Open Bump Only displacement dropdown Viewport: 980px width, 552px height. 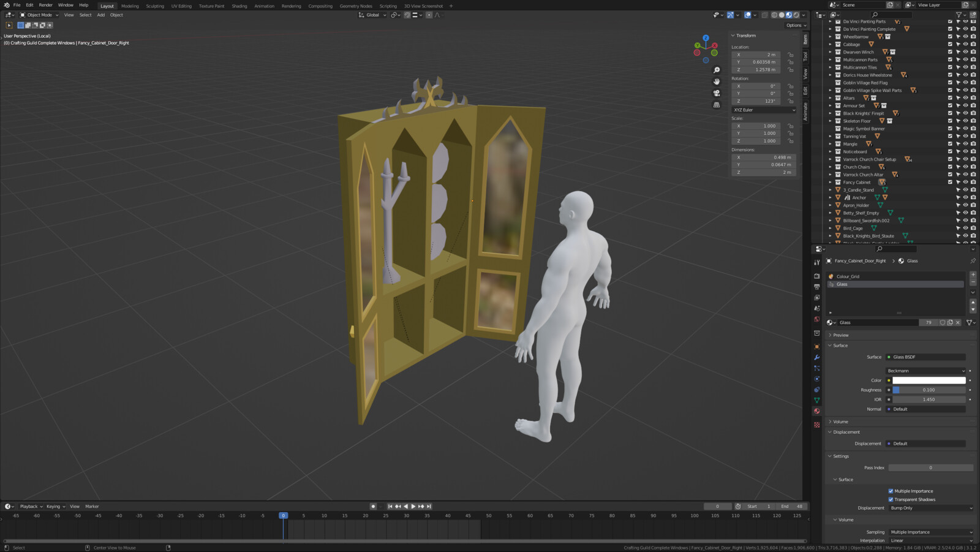click(x=931, y=508)
